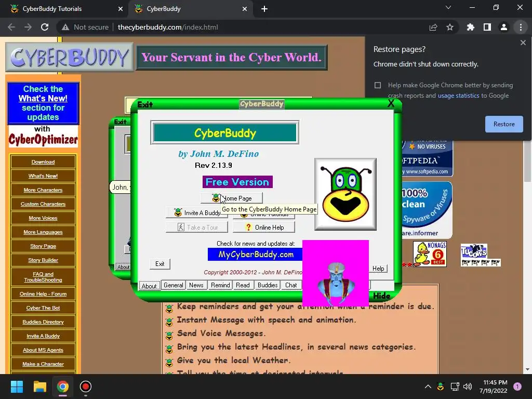532x399 pixels.
Task: Open the More Languages sidebar link
Action: point(43,232)
